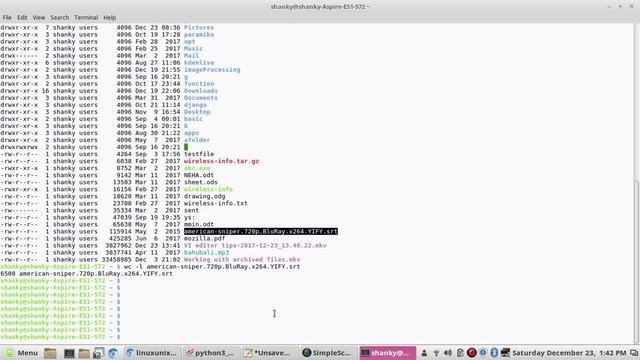Switch to the linuxunix browser window
640x360 pixels.
151,353
